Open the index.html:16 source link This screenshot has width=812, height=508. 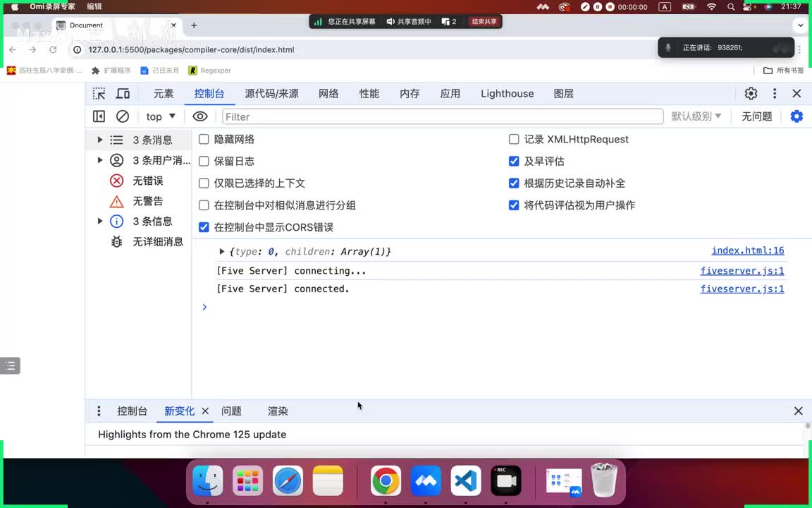click(748, 251)
